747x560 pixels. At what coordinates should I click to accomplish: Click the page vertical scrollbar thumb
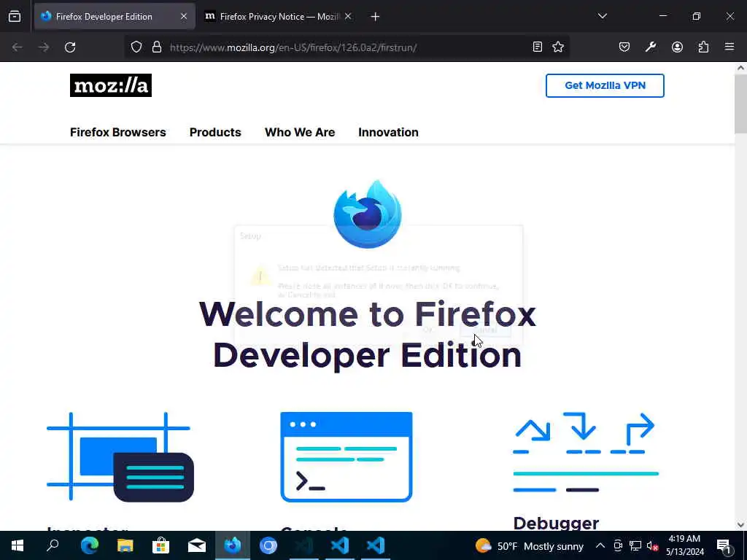tap(740, 104)
